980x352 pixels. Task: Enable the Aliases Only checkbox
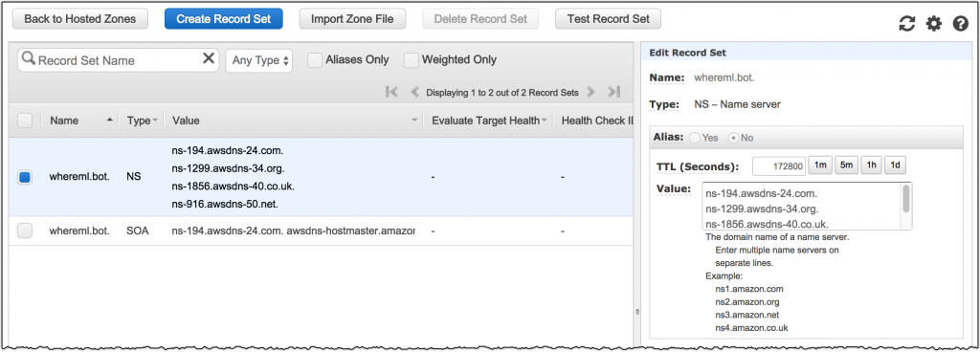[315, 60]
